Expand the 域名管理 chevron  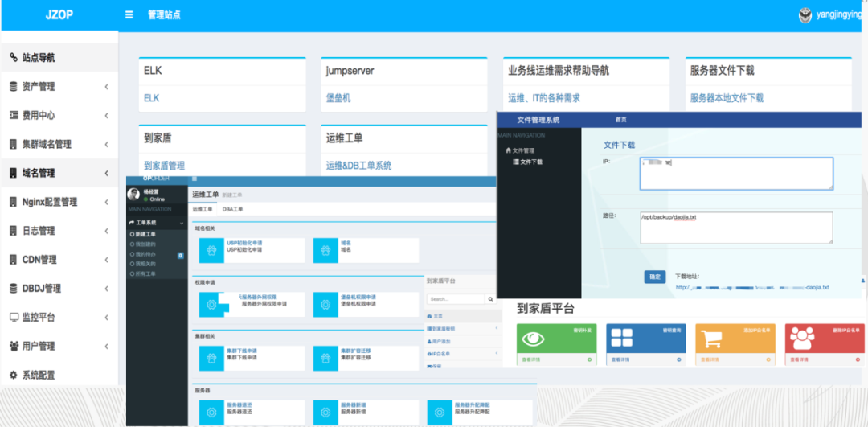pyautogui.click(x=106, y=174)
